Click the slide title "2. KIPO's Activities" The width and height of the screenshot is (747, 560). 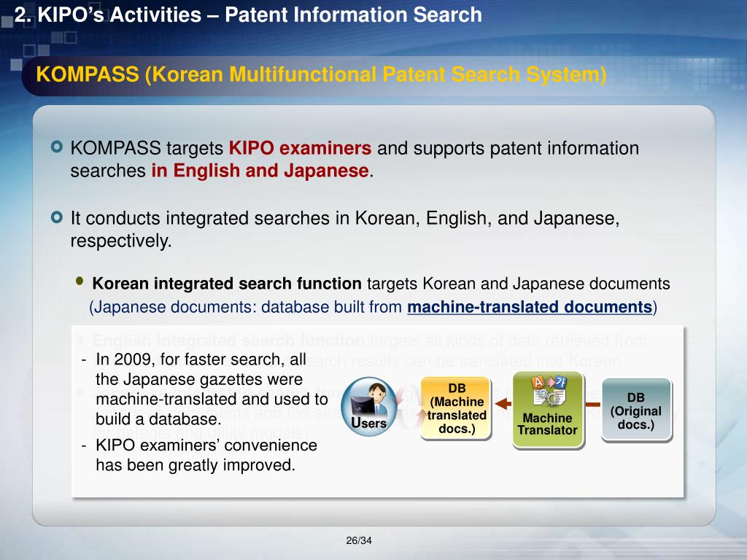point(108,15)
